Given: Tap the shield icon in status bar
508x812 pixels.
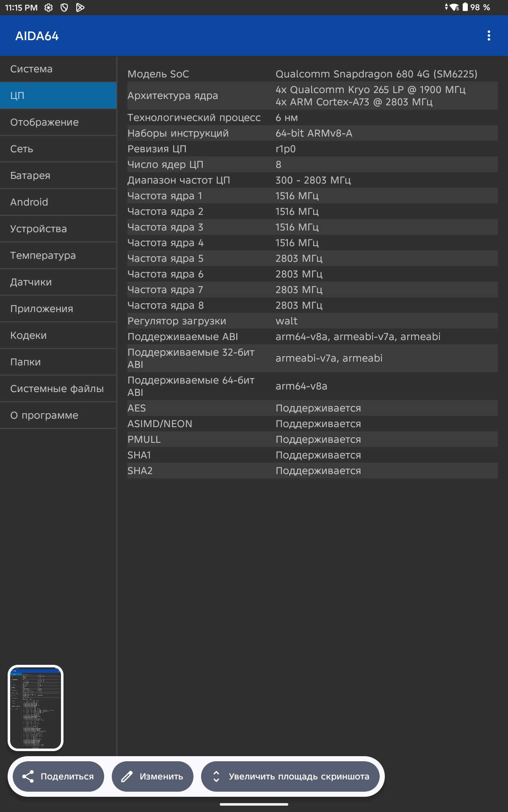Looking at the screenshot, I should click(x=64, y=8).
